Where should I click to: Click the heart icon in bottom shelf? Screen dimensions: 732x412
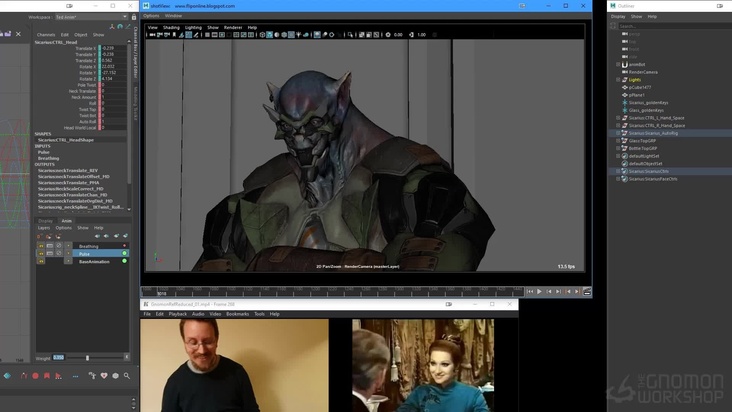(x=104, y=376)
